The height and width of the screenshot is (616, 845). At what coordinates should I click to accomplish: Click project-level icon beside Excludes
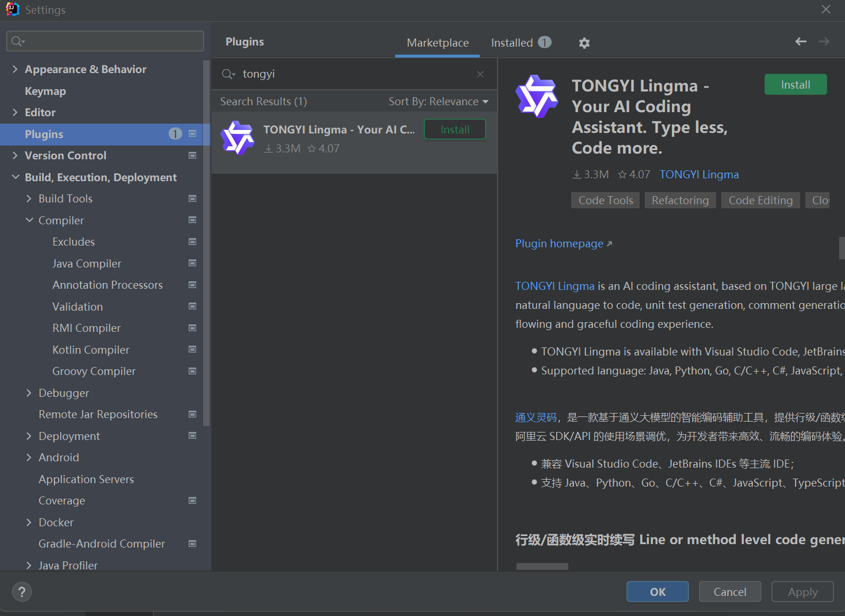pyautogui.click(x=193, y=242)
